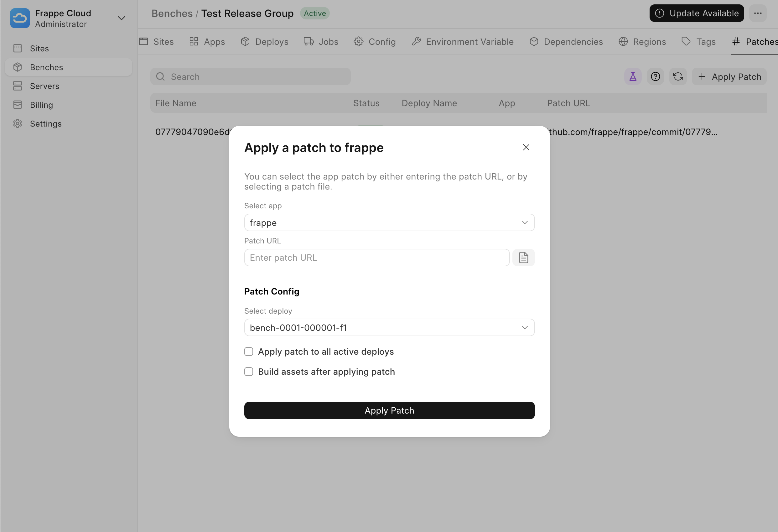
Task: Open the Select deploy dropdown
Action: click(389, 327)
